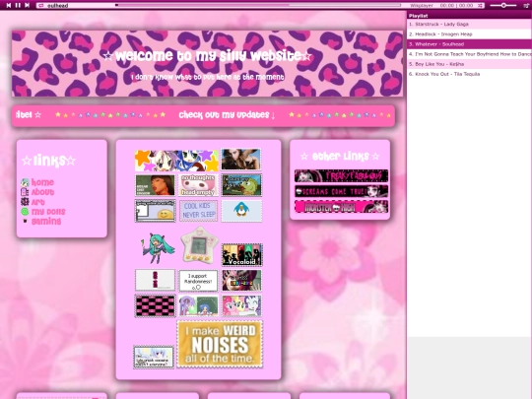
Task: Click the Vocaloid stamp
Action: point(242,254)
